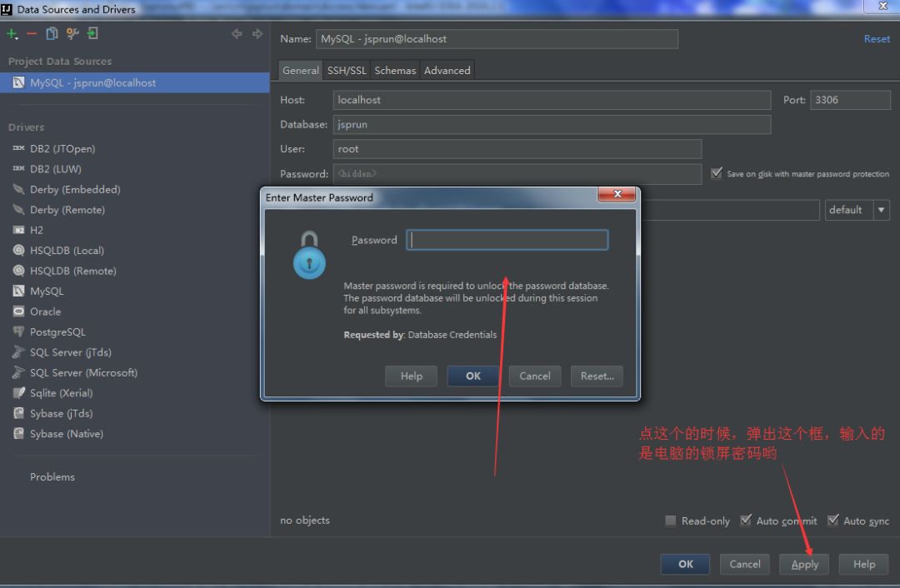
Task: Select the H2 driver icon
Action: [x=19, y=230]
